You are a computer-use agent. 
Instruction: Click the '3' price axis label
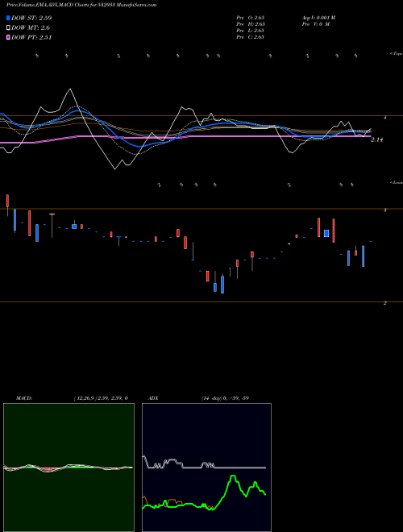pos(385,210)
